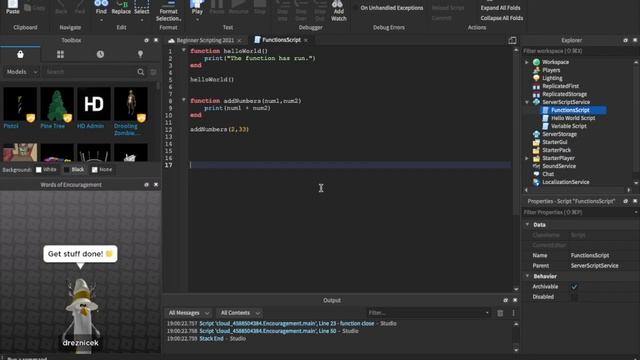The width and height of the screenshot is (640, 360).
Task: Fold the addNumbers function at line 8
Action: click(x=184, y=100)
